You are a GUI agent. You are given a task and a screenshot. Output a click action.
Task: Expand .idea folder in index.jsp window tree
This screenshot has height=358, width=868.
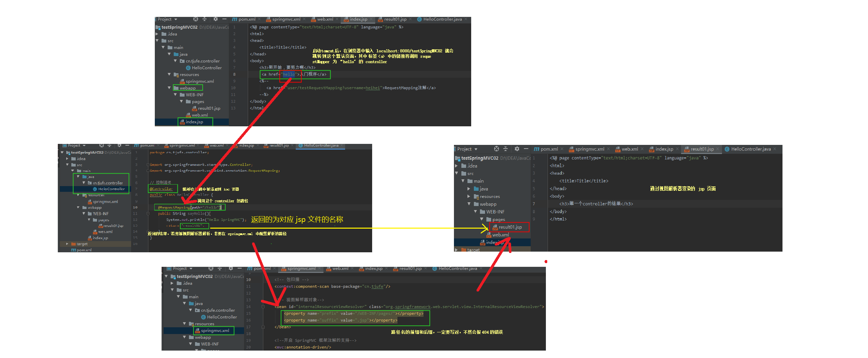tap(157, 34)
